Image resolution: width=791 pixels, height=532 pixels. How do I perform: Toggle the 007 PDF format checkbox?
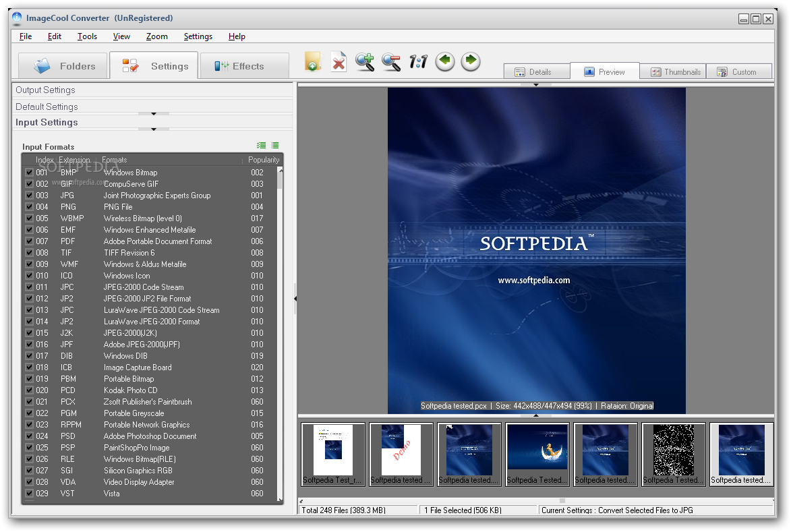29,241
